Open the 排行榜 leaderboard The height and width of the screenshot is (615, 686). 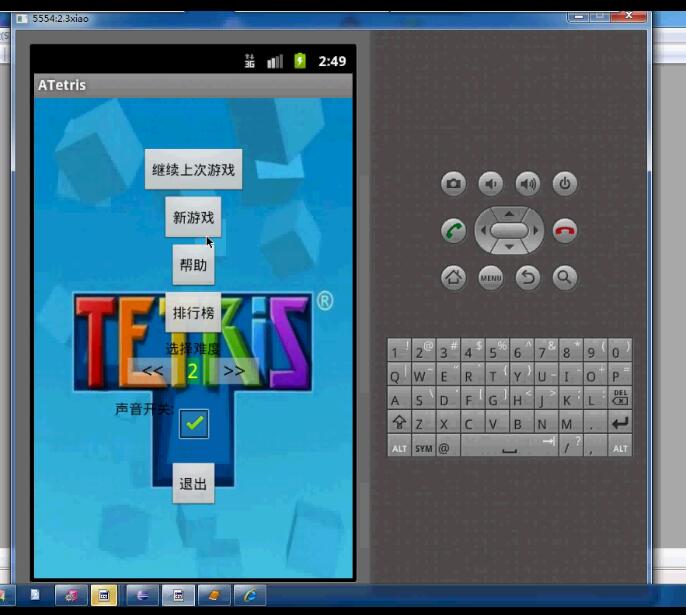tap(193, 312)
